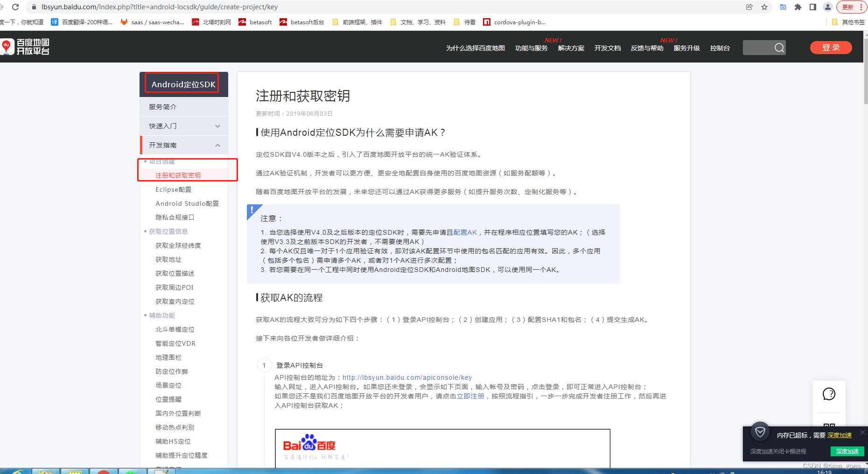Open 为什么选择百度地图 menu item
The image size is (868, 474).
click(x=476, y=48)
